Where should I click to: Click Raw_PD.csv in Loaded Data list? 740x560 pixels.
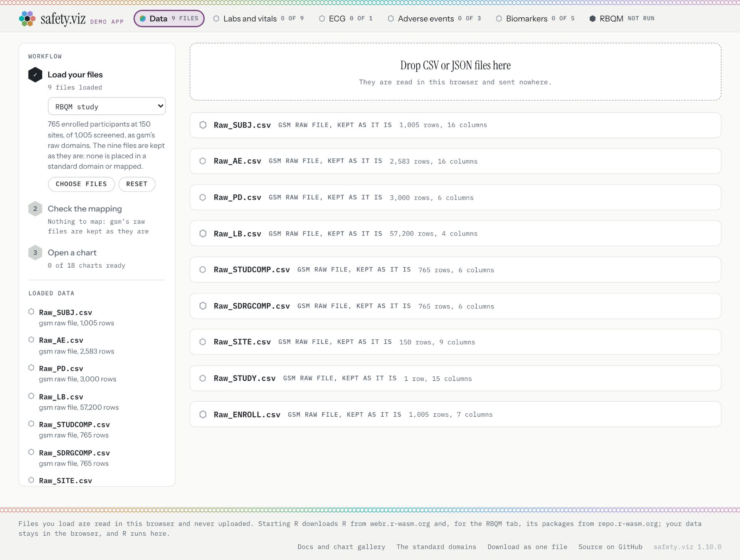(x=61, y=369)
